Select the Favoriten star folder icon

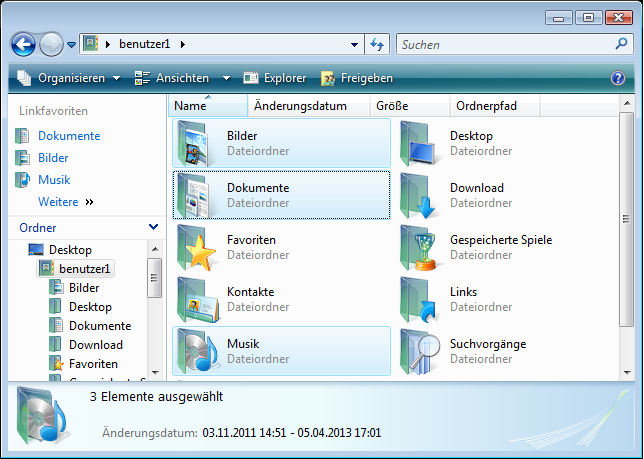click(x=196, y=248)
